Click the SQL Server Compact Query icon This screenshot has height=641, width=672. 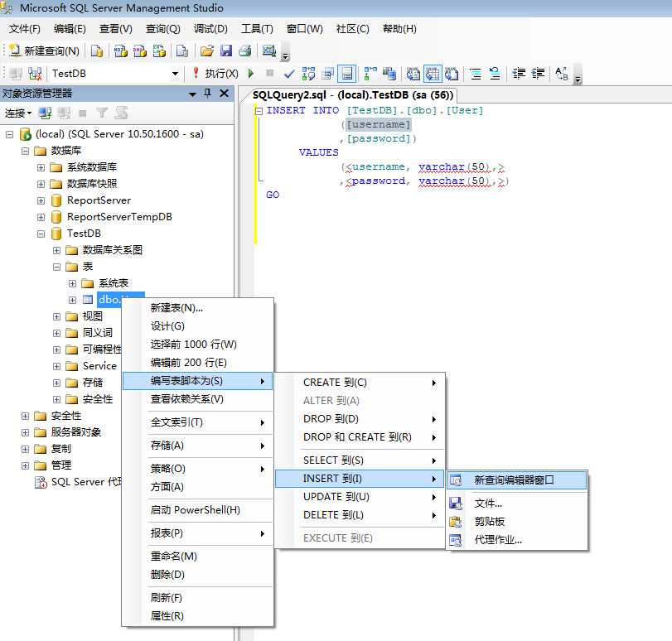point(182,51)
